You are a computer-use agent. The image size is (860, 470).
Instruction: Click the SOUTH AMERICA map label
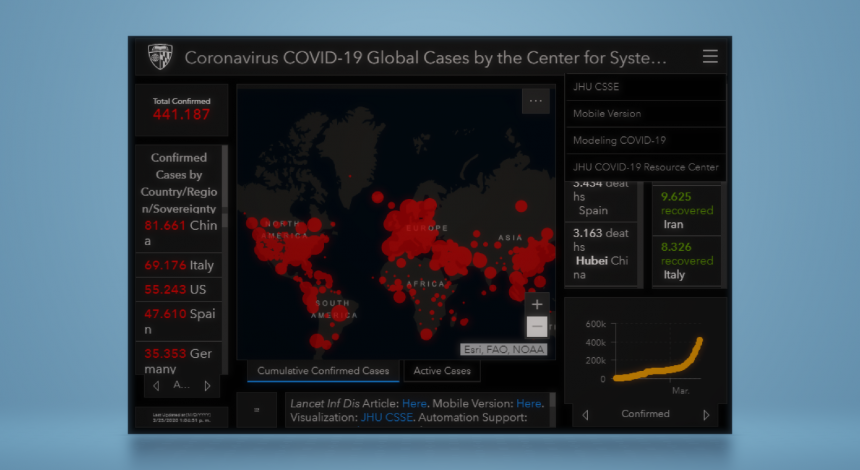pos(334,309)
